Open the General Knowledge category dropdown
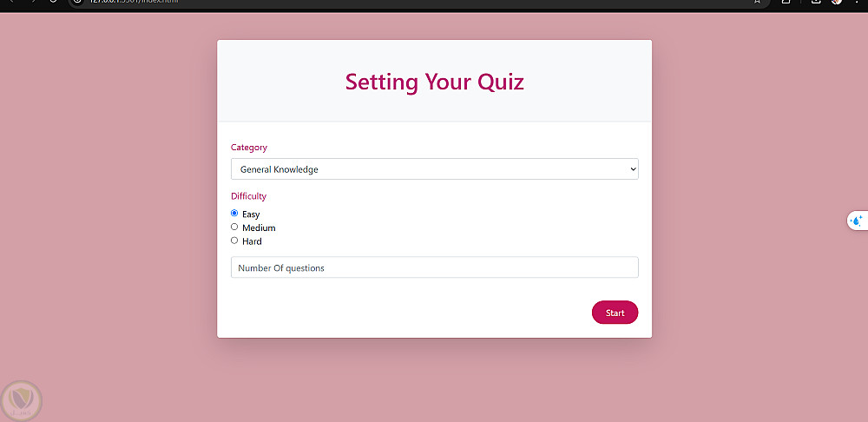 point(434,169)
